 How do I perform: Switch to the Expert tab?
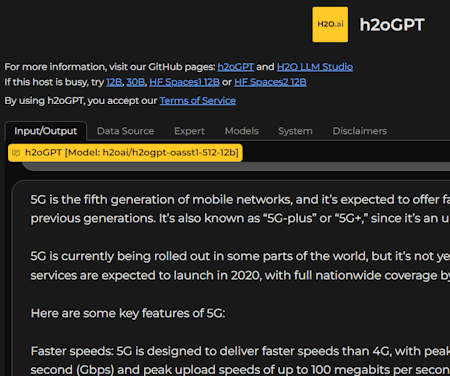click(189, 131)
